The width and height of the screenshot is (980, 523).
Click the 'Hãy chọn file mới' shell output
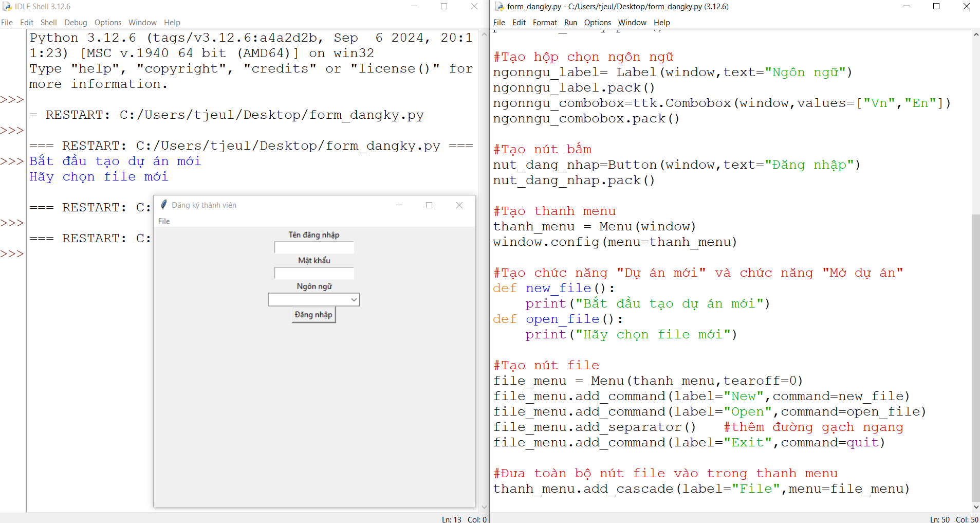coord(99,176)
